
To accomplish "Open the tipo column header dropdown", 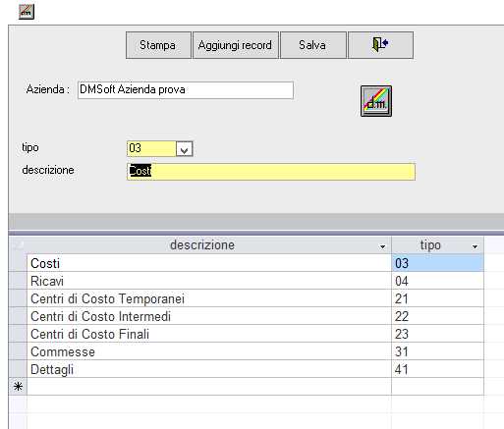I will [x=475, y=246].
